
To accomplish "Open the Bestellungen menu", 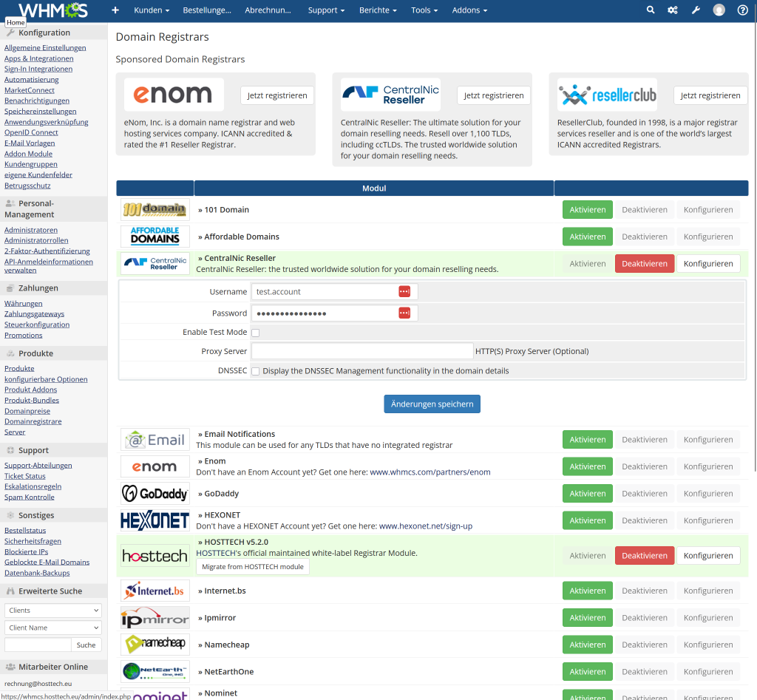I will click(207, 10).
